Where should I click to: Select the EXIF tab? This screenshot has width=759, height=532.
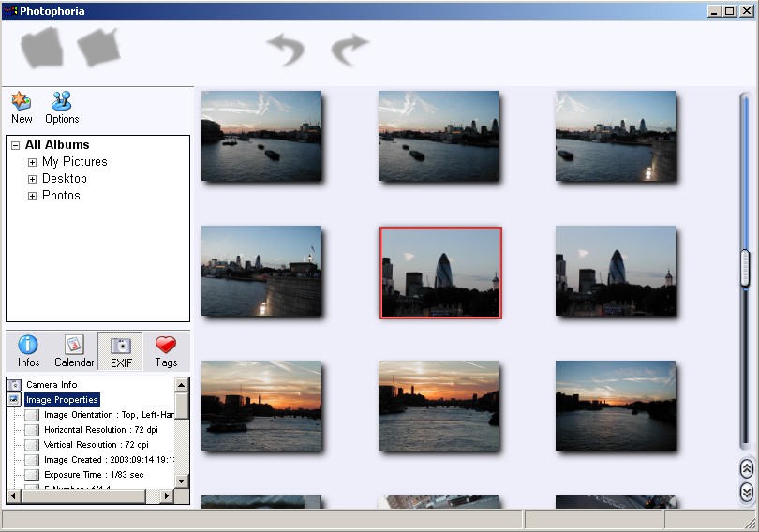[121, 351]
